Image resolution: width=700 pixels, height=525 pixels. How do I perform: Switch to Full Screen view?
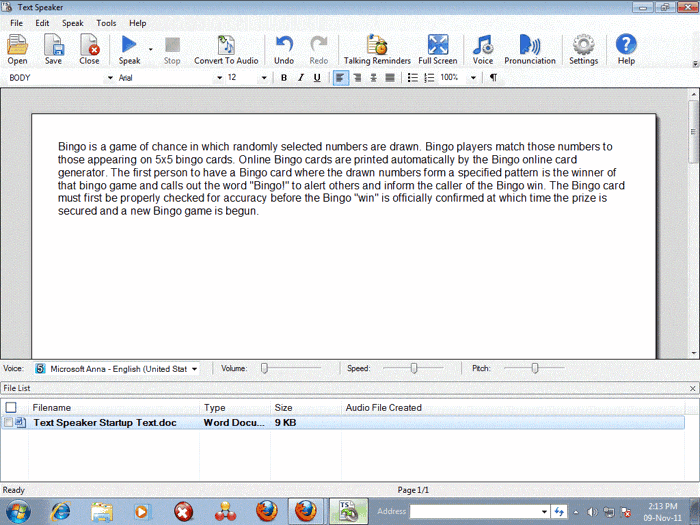pos(438,48)
